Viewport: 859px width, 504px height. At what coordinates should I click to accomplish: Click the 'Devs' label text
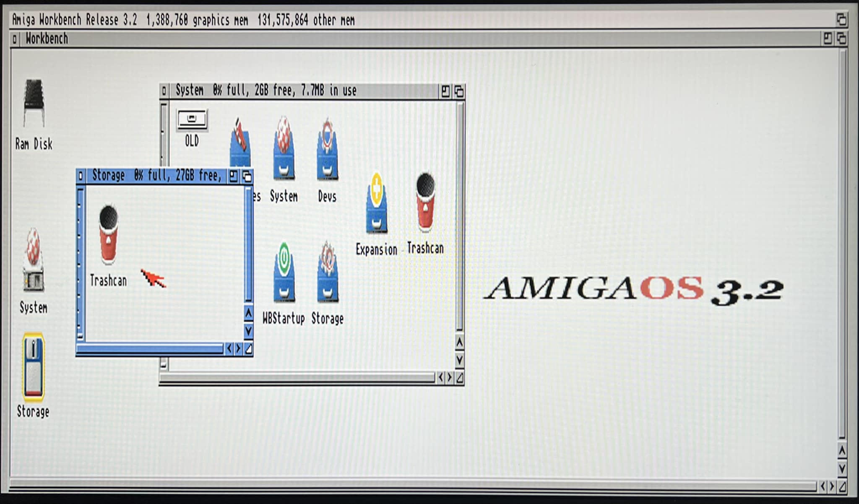[327, 196]
